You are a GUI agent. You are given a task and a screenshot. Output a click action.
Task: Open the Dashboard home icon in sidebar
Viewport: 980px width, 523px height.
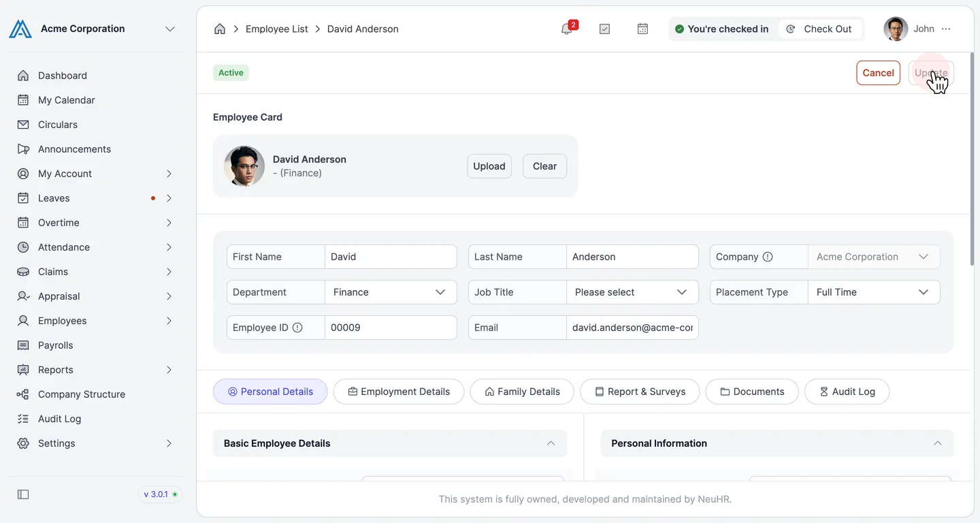click(x=23, y=76)
